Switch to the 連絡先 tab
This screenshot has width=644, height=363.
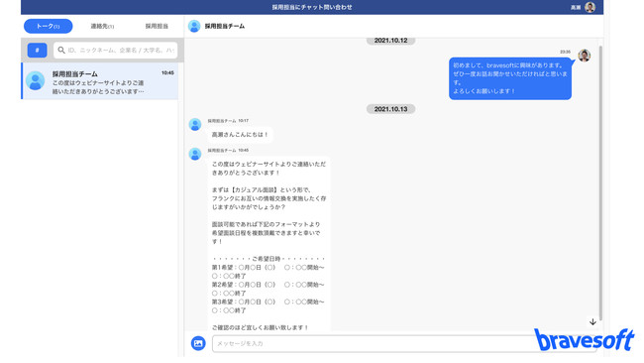(102, 26)
